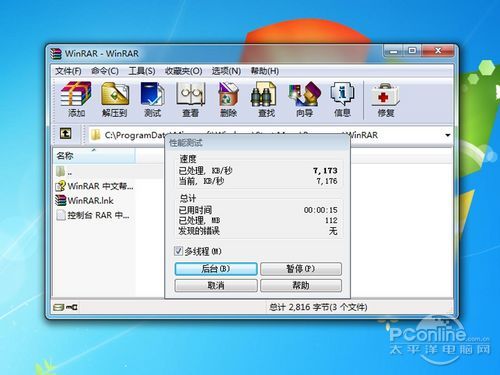
Task: Open the 文件(F) menu
Action: pyautogui.click(x=68, y=71)
